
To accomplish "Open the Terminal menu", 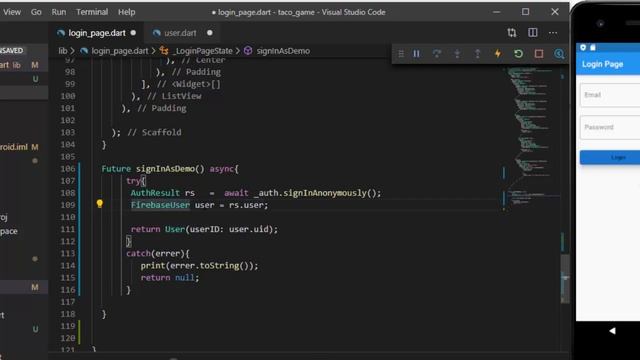I will pyautogui.click(x=92, y=12).
